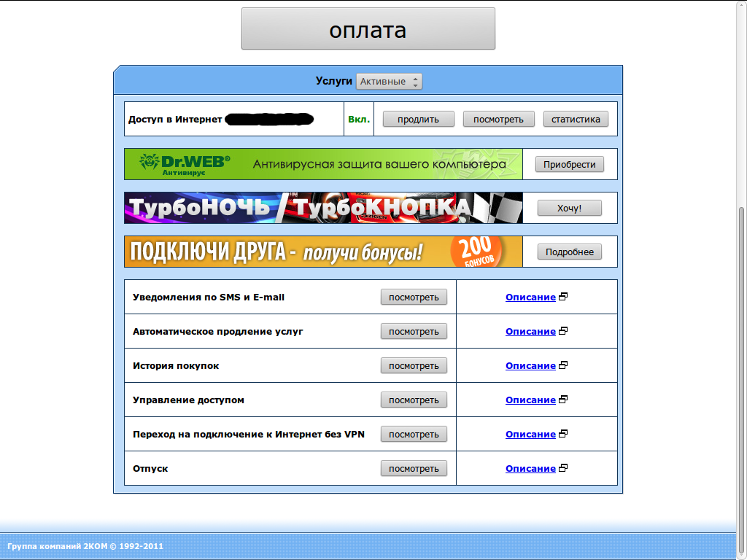Click the Доступ в Интернет label
The image size is (747, 560).
(x=175, y=119)
